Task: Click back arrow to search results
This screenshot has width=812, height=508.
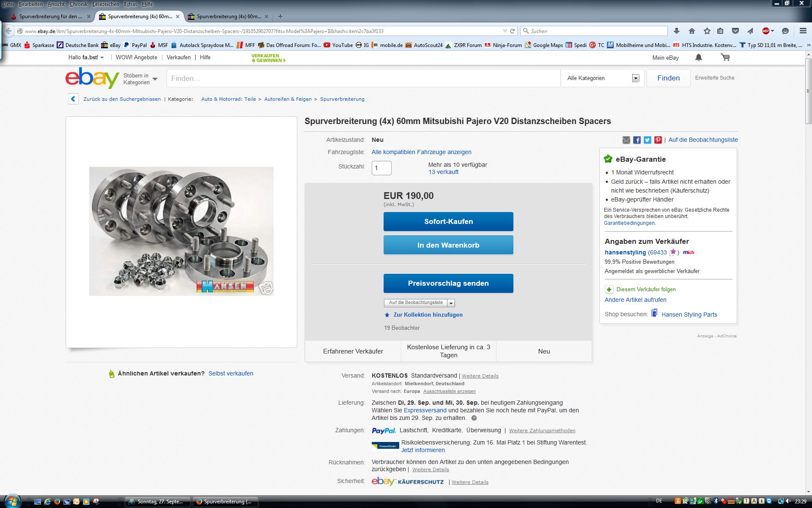Action: point(73,99)
